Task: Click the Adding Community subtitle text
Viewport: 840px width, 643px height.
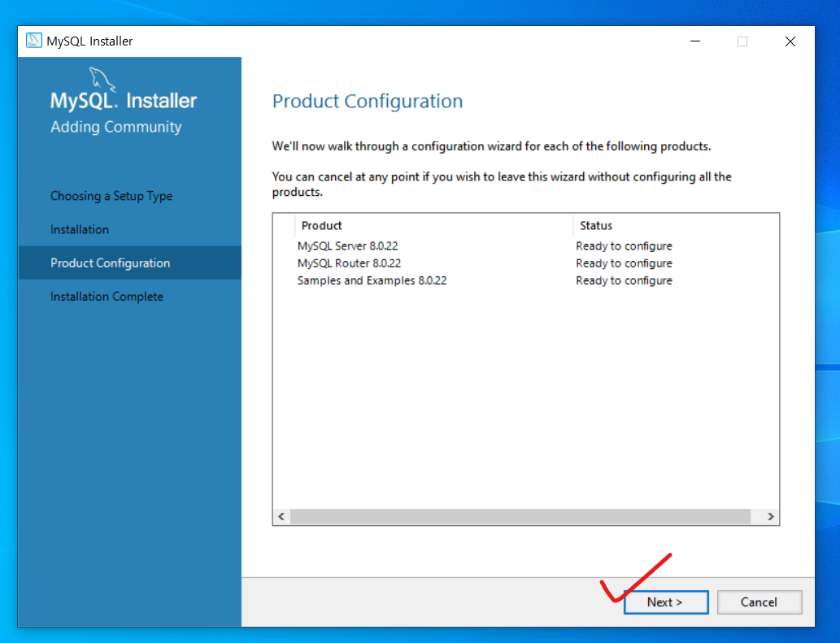Action: tap(115, 127)
